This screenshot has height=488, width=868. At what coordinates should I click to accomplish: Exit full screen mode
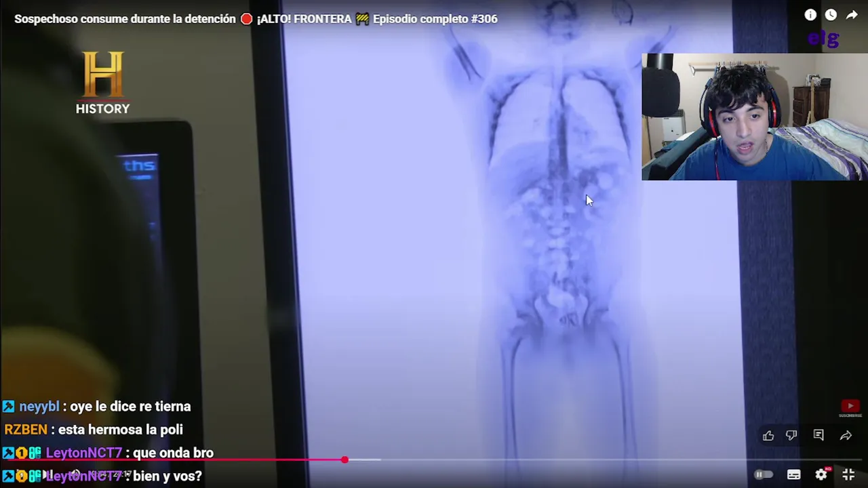(x=848, y=475)
